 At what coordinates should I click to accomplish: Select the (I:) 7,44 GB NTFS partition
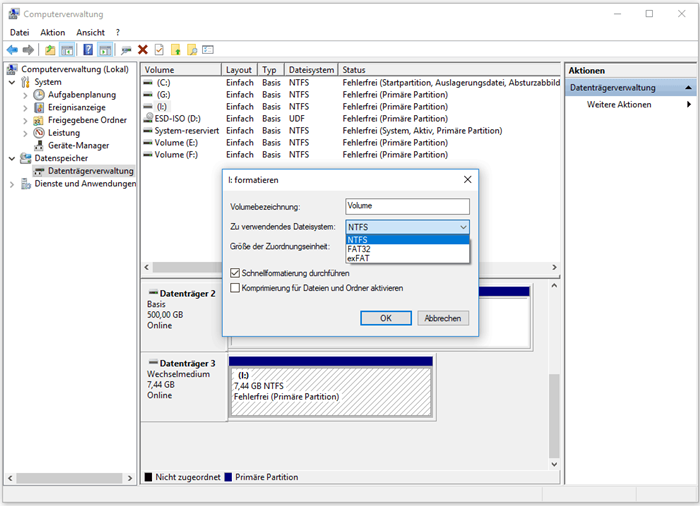pos(331,392)
